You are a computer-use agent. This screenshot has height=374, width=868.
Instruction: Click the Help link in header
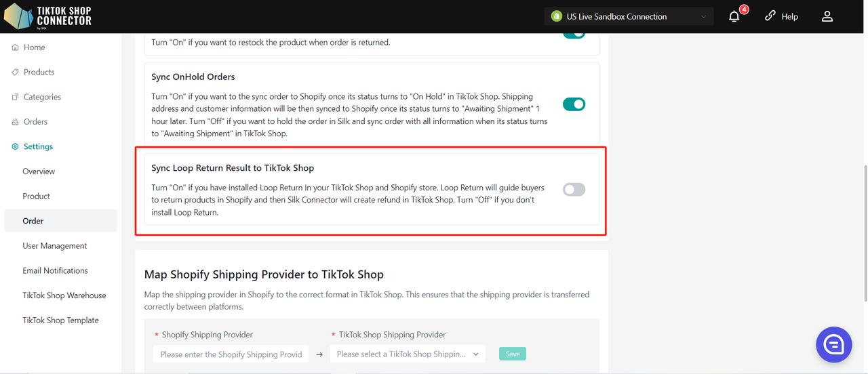pos(781,16)
